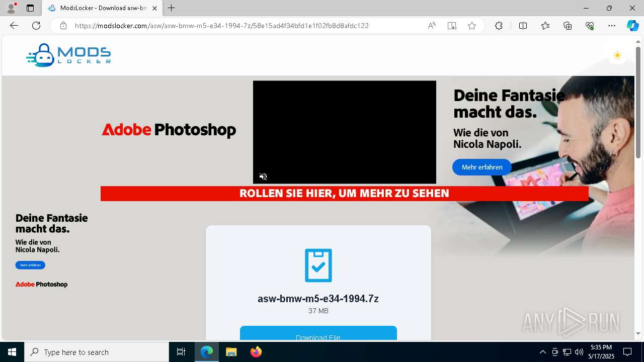Click the Mods Locker logo
This screenshot has height=362, width=644.
click(68, 55)
